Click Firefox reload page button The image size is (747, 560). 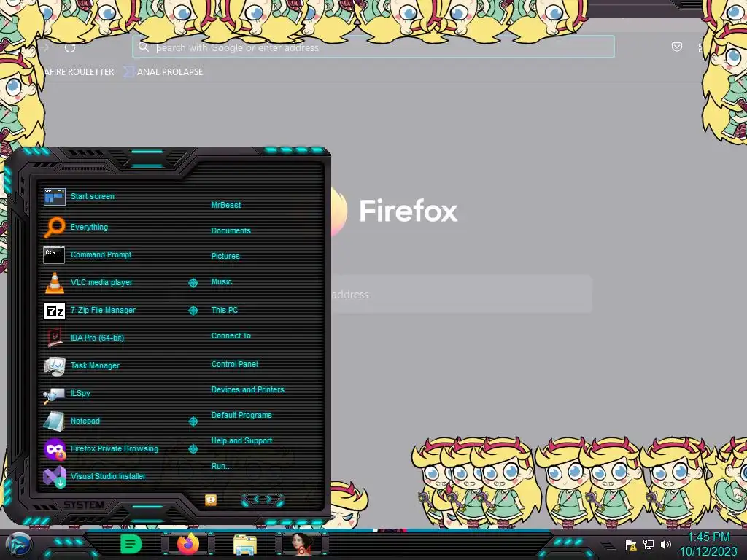70,47
